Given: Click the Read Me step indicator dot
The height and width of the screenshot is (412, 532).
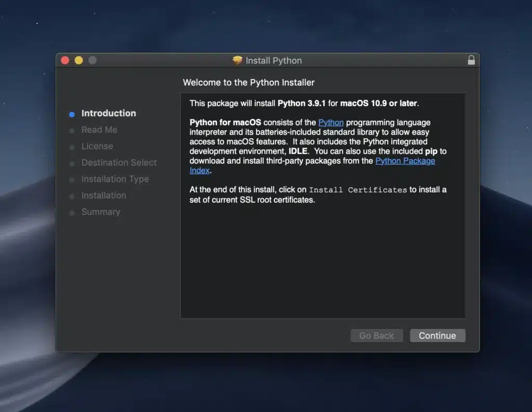Looking at the screenshot, I should (x=71, y=130).
